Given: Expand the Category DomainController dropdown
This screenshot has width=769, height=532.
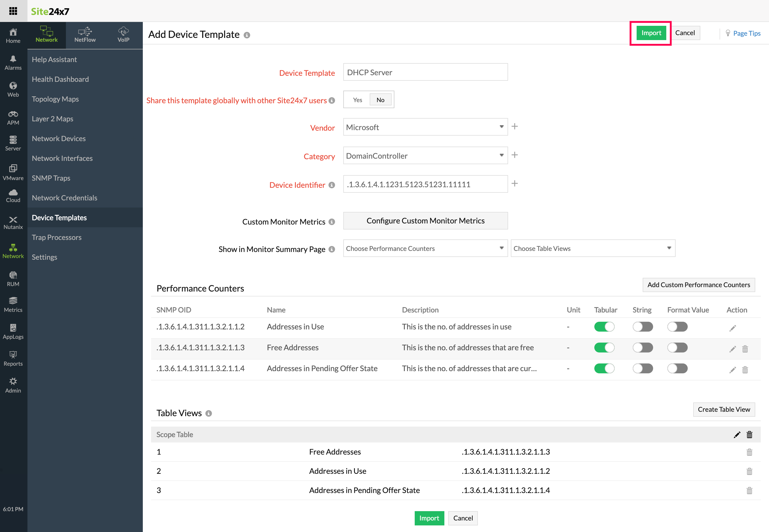Looking at the screenshot, I should tap(425, 156).
